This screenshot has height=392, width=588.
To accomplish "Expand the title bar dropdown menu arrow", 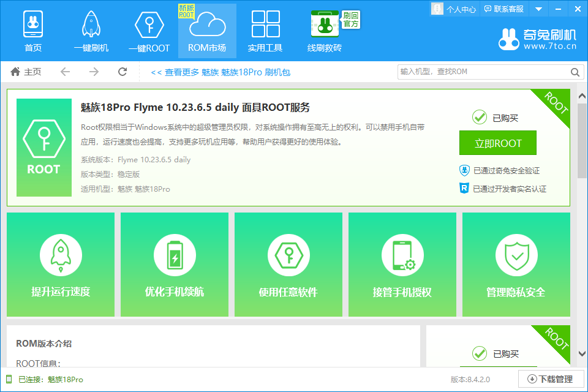I will [538, 9].
